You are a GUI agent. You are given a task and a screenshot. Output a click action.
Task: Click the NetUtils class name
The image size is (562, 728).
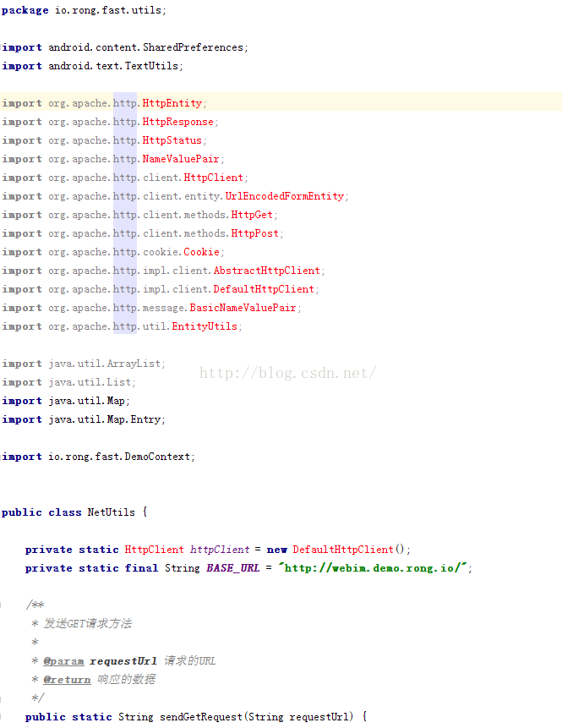coord(112,512)
